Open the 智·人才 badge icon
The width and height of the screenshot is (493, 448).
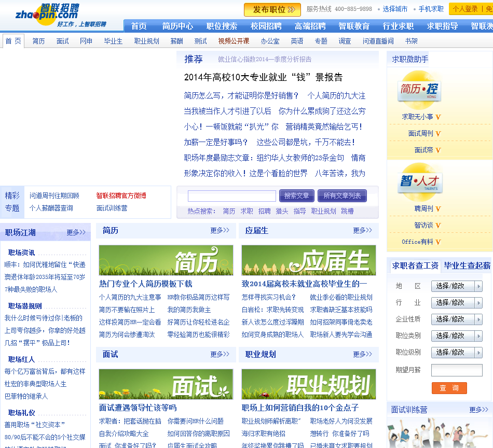click(x=419, y=182)
